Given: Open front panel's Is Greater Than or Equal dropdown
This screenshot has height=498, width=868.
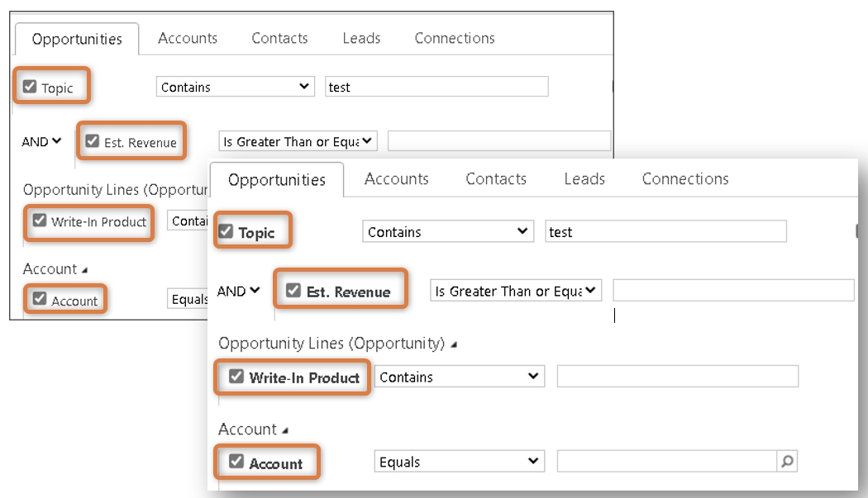Looking at the screenshot, I should pyautogui.click(x=517, y=291).
